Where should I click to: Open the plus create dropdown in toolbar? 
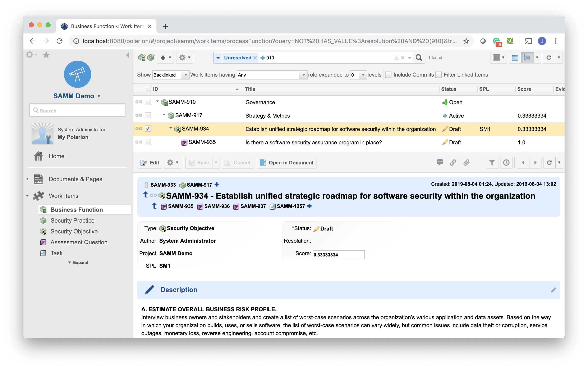(166, 58)
